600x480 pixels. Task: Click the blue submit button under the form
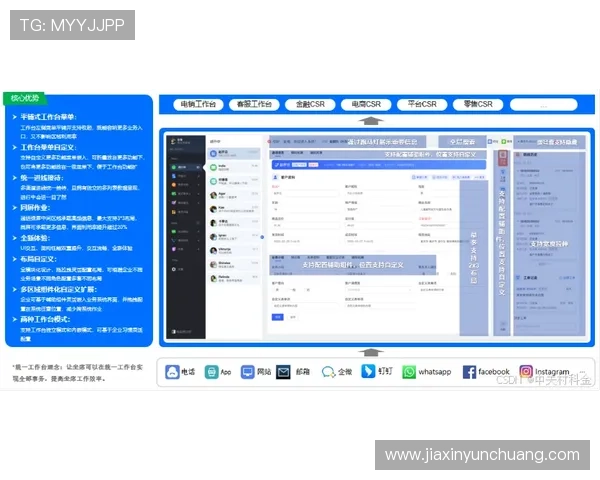pyautogui.click(x=278, y=317)
